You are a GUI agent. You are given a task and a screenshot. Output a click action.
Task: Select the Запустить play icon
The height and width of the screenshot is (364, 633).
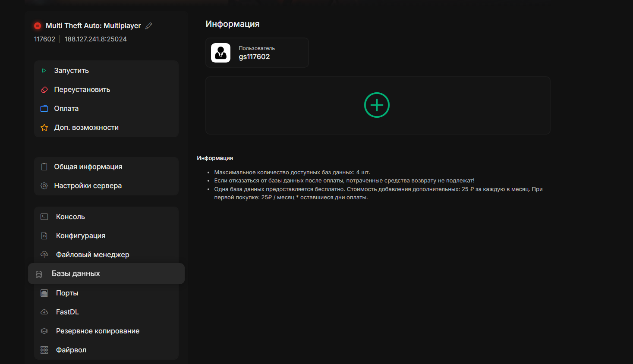(x=44, y=70)
